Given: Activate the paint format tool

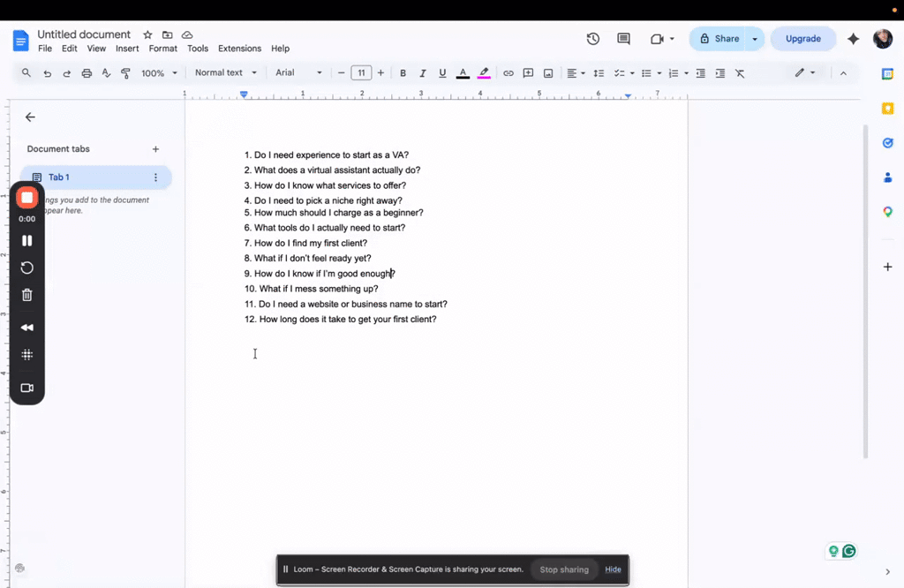Looking at the screenshot, I should pyautogui.click(x=125, y=73).
